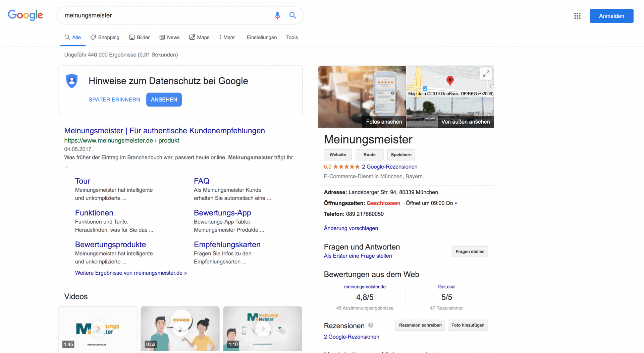Image resolution: width=644 pixels, height=353 pixels.
Task: Open Von außen ansehen street view
Action: click(450, 113)
